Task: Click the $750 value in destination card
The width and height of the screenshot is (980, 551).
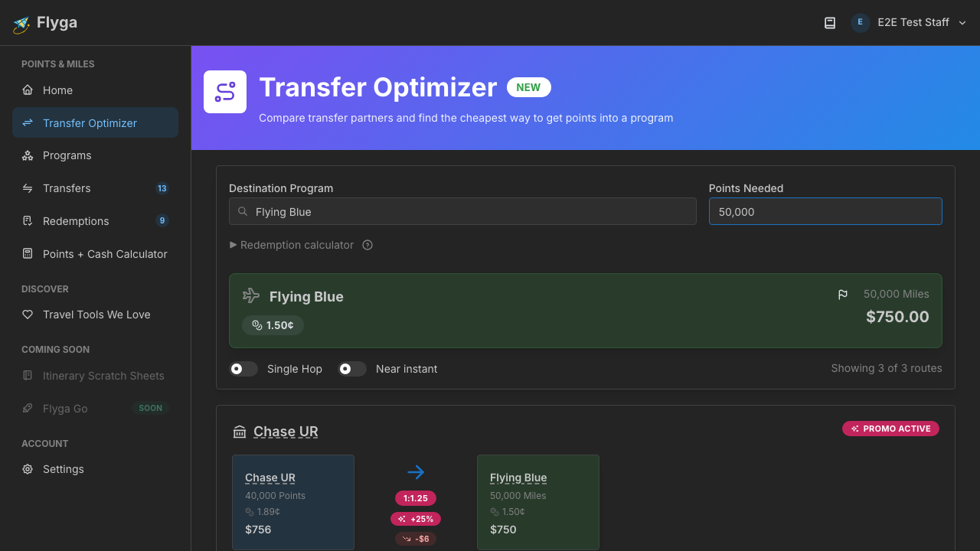Action: click(503, 530)
